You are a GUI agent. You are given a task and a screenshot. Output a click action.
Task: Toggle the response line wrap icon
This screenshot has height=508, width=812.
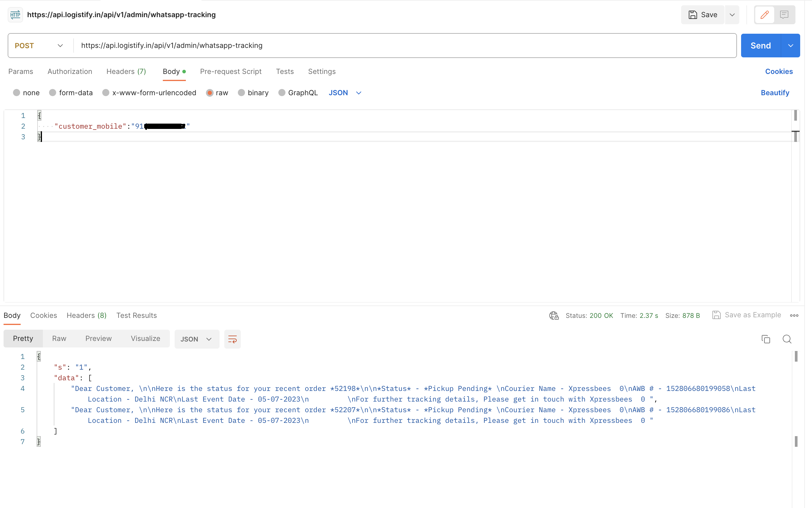click(x=232, y=339)
